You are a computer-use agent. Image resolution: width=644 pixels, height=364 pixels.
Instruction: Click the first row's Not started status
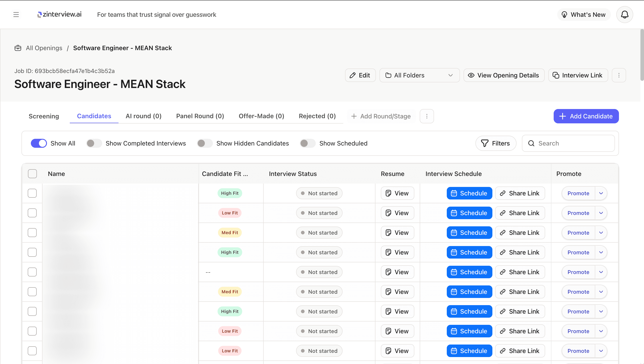pos(319,193)
